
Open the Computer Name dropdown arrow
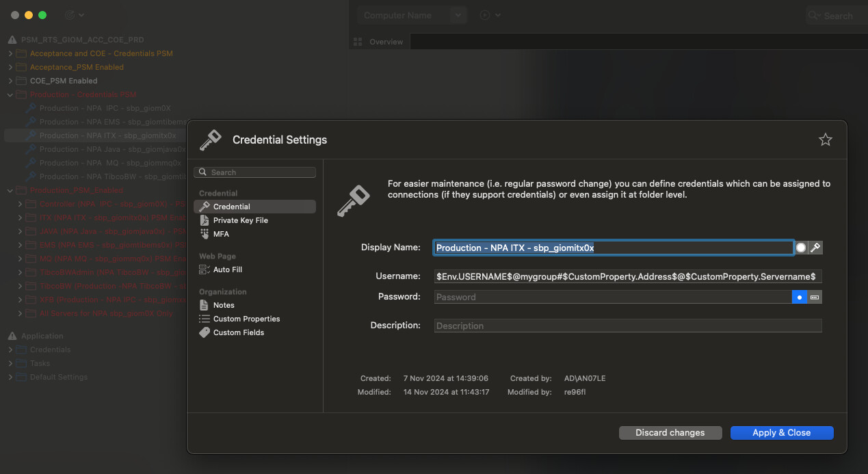tap(458, 15)
